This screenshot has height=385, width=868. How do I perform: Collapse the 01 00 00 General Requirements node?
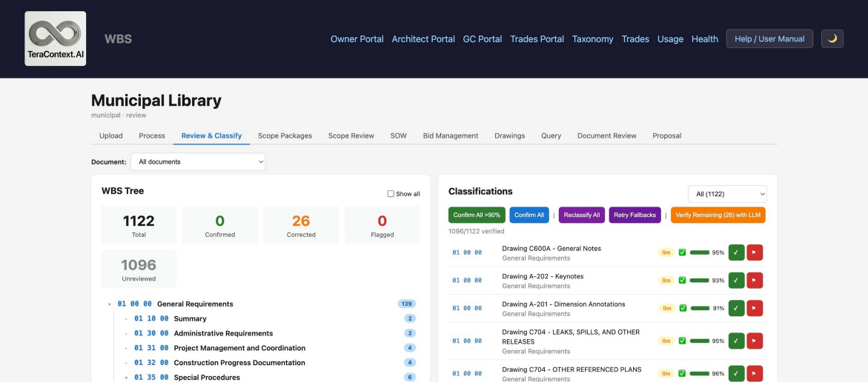point(110,304)
